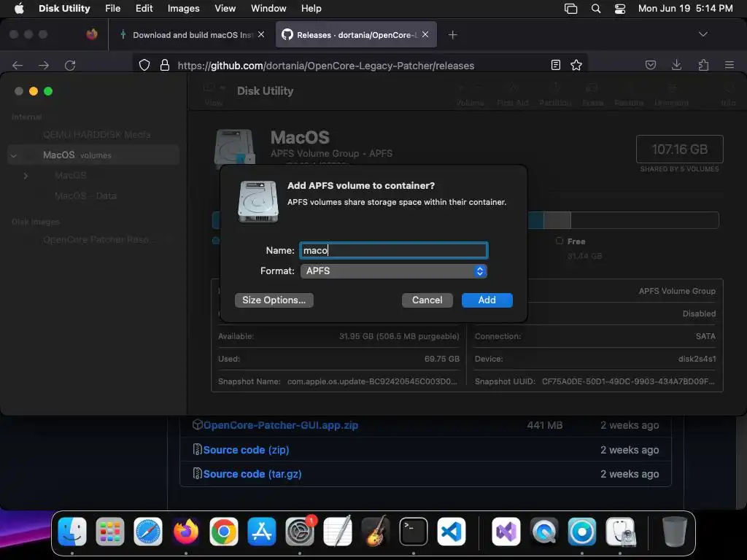Open Google Chrome from the Dock

pyautogui.click(x=223, y=531)
